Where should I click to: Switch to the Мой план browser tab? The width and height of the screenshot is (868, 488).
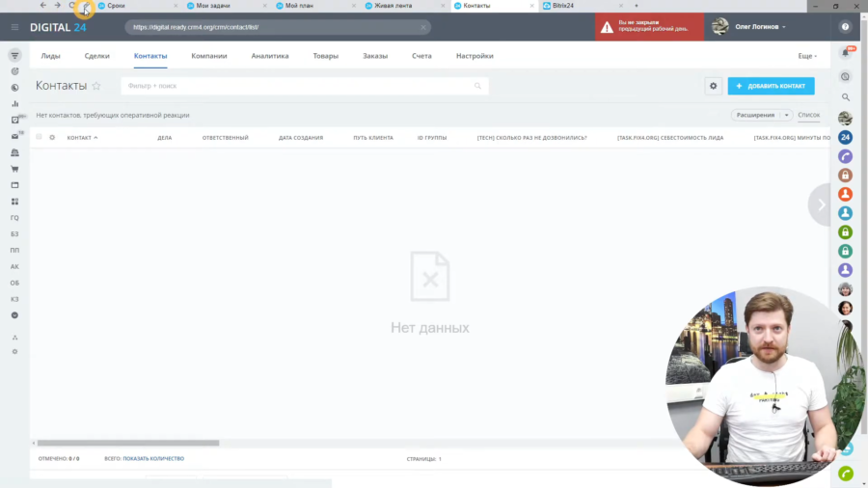316,6
